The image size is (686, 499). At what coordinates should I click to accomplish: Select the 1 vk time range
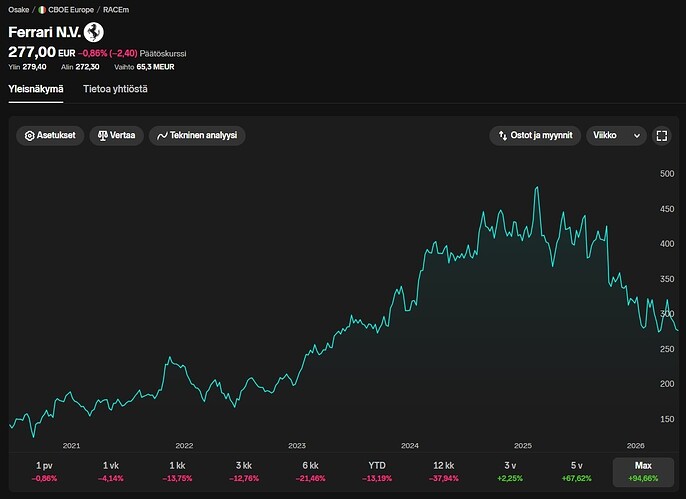coord(111,471)
